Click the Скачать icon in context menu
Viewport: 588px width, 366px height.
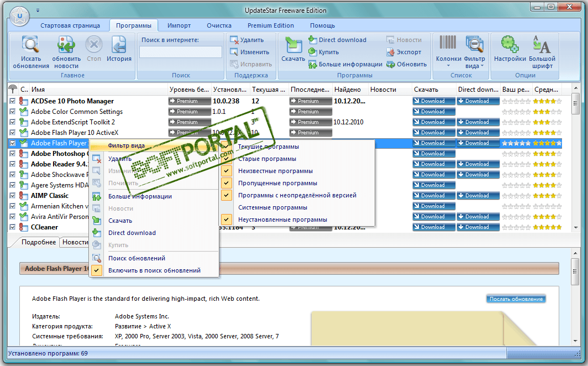[x=97, y=221]
